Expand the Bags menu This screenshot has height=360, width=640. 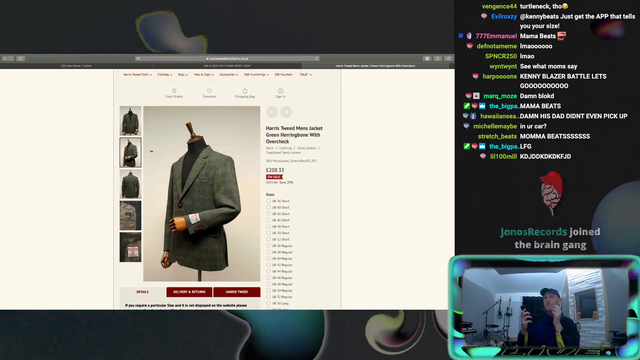[182, 75]
